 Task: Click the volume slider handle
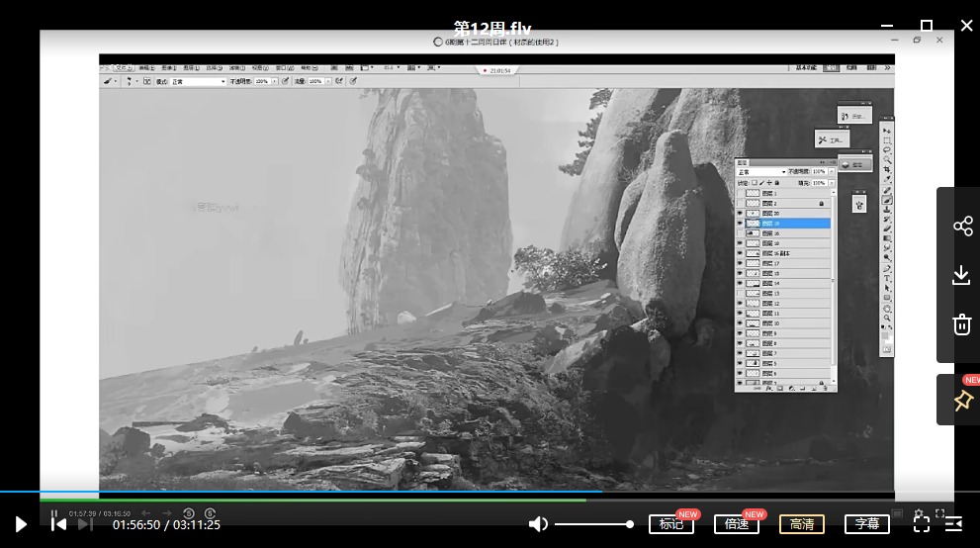pyautogui.click(x=630, y=524)
